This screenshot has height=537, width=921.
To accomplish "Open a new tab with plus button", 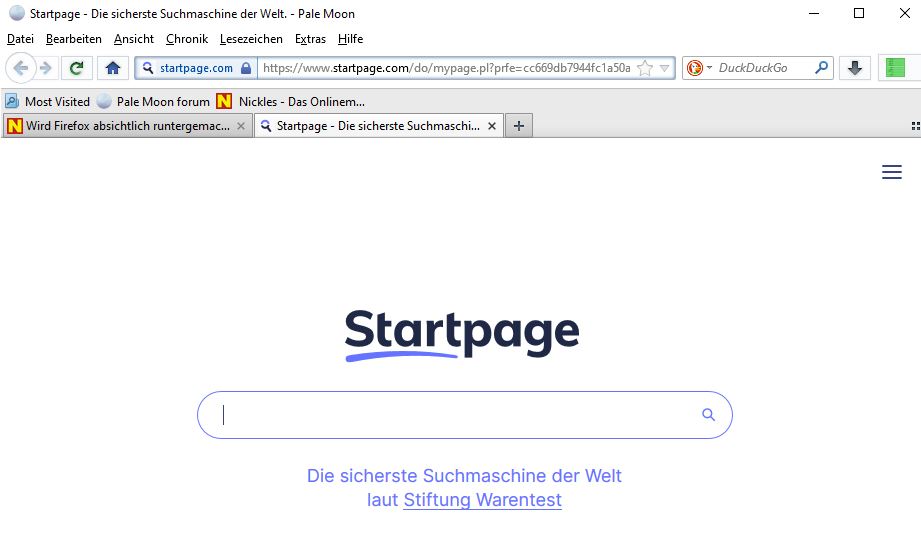I will [x=519, y=126].
